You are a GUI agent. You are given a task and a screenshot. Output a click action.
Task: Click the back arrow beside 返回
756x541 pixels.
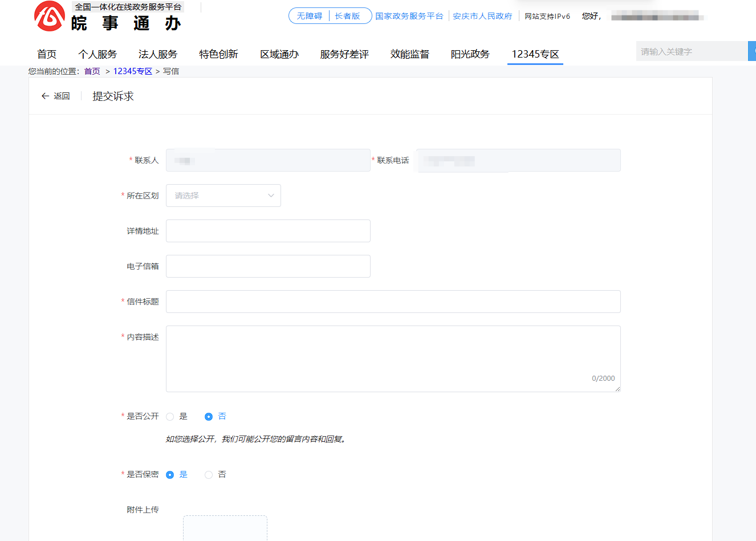(46, 96)
